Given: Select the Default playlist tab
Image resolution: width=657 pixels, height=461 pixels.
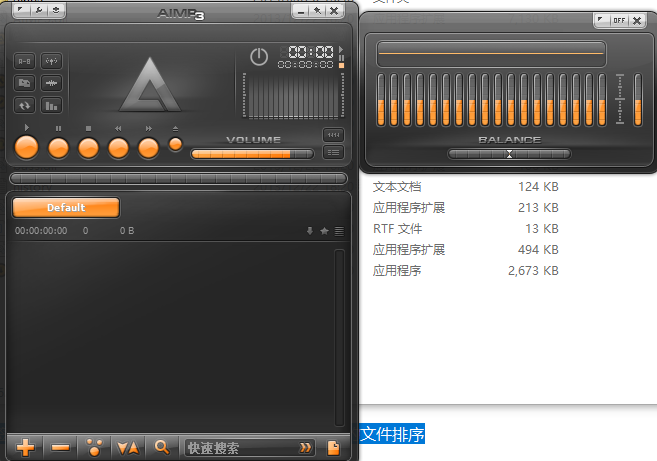Looking at the screenshot, I should pyautogui.click(x=66, y=207).
